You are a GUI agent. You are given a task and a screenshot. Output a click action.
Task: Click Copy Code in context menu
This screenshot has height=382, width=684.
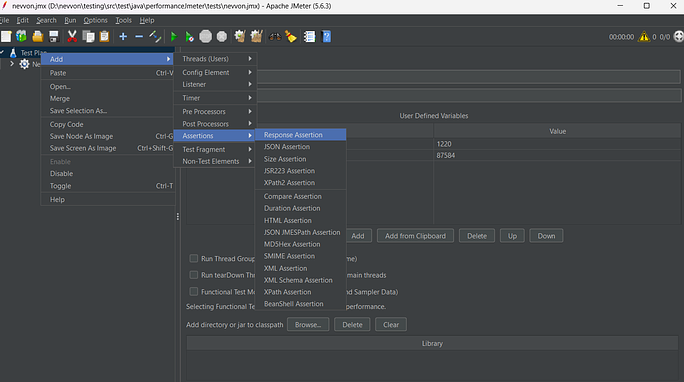point(107,124)
